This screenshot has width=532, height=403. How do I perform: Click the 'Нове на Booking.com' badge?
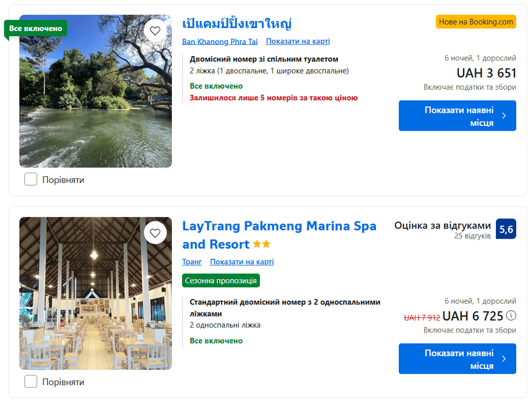(x=476, y=22)
